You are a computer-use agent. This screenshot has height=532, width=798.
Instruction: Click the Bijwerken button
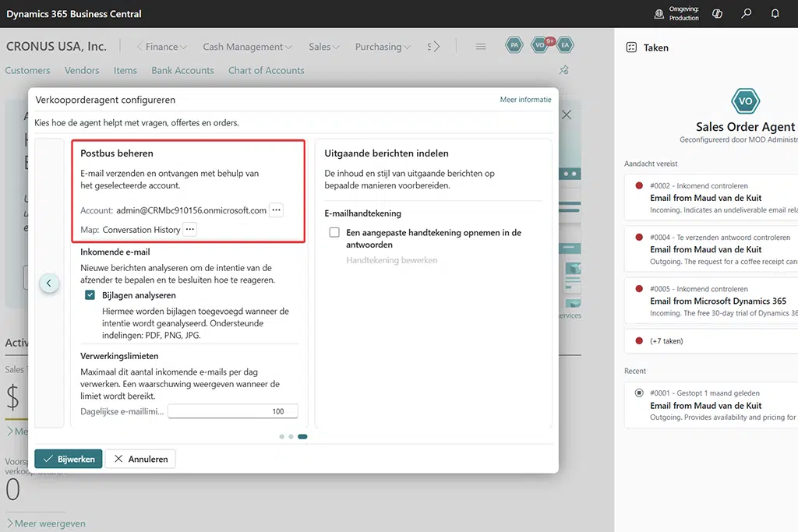(x=69, y=459)
